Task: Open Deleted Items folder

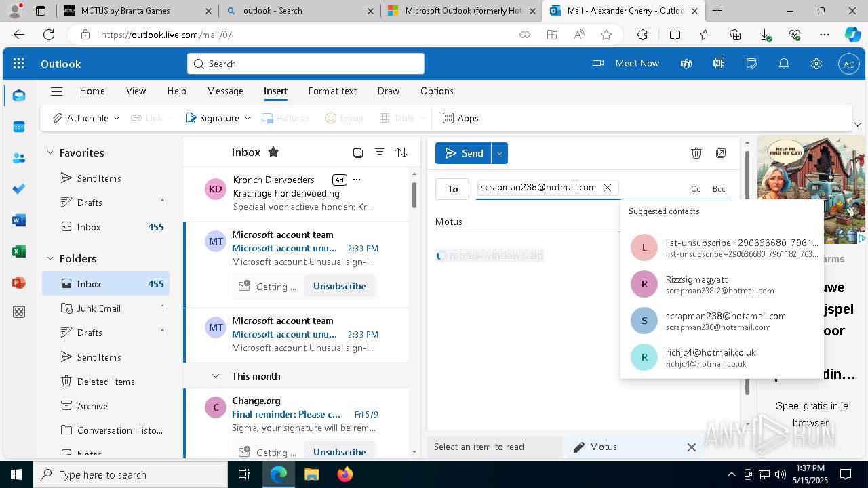Action: 106,382
